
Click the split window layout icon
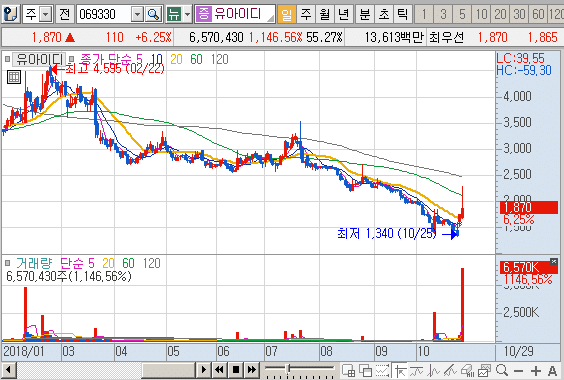349,370
